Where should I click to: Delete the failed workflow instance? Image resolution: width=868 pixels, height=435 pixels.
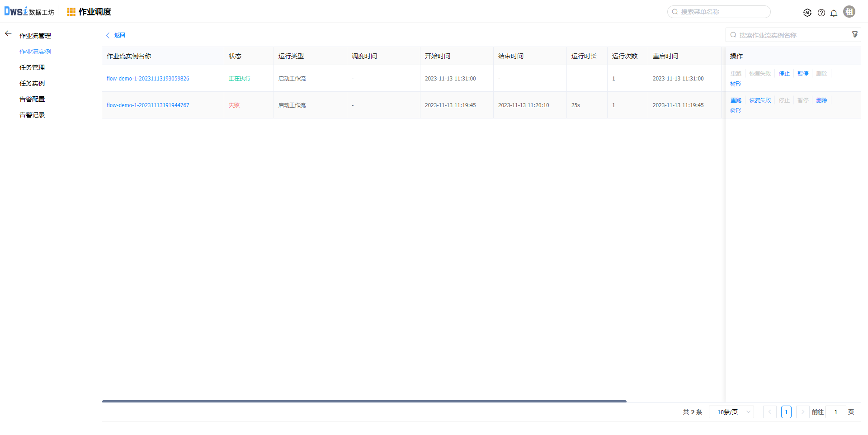(x=821, y=100)
